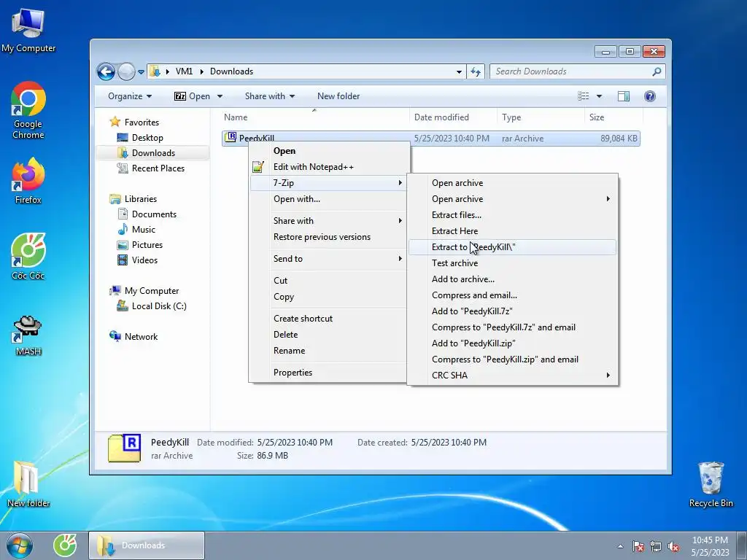Click the Windows Start button

point(20,545)
